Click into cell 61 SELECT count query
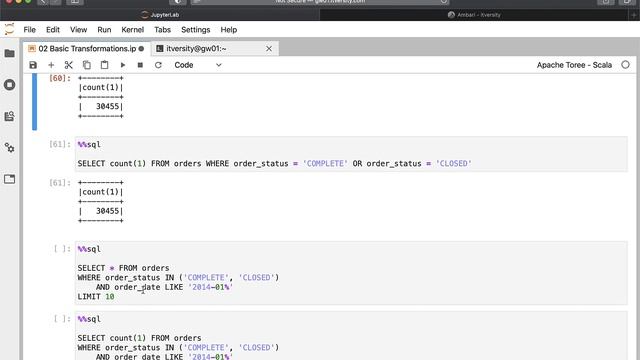 351,154
